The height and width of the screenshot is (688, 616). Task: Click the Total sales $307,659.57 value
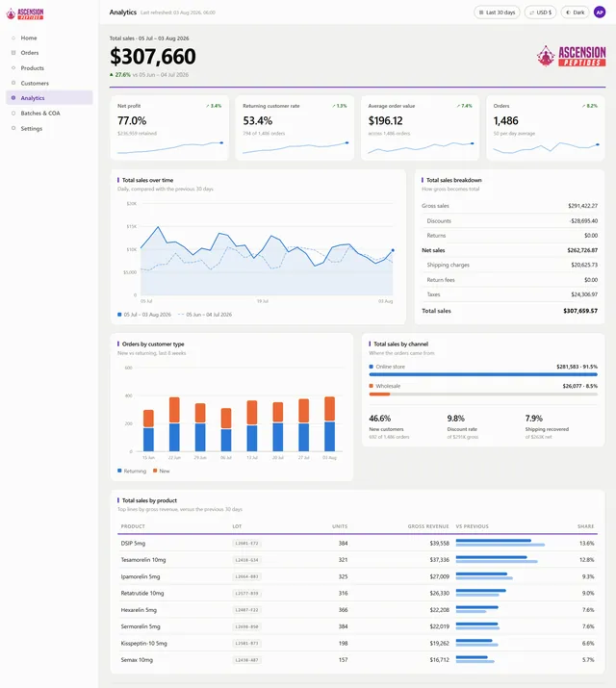point(580,311)
